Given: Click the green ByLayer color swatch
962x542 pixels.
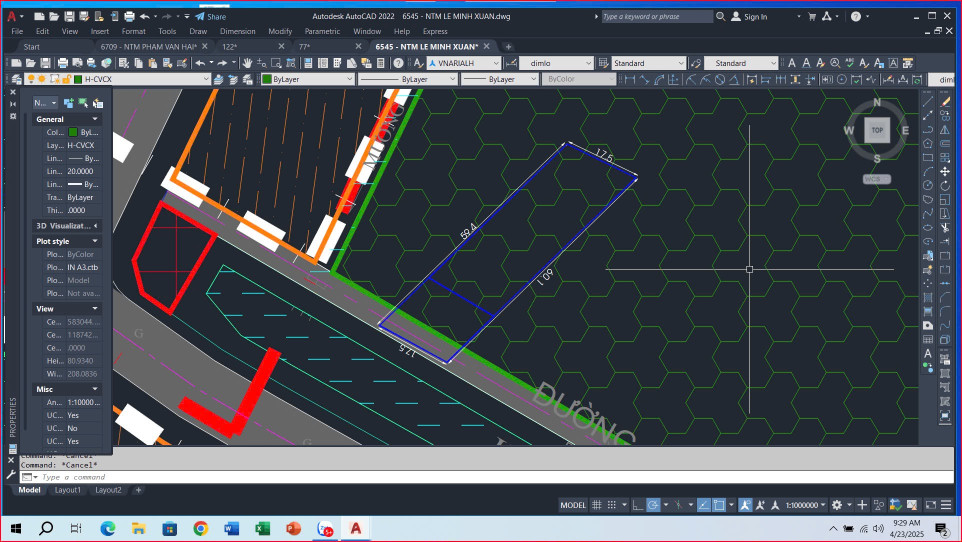Looking at the screenshot, I should coord(268,79).
